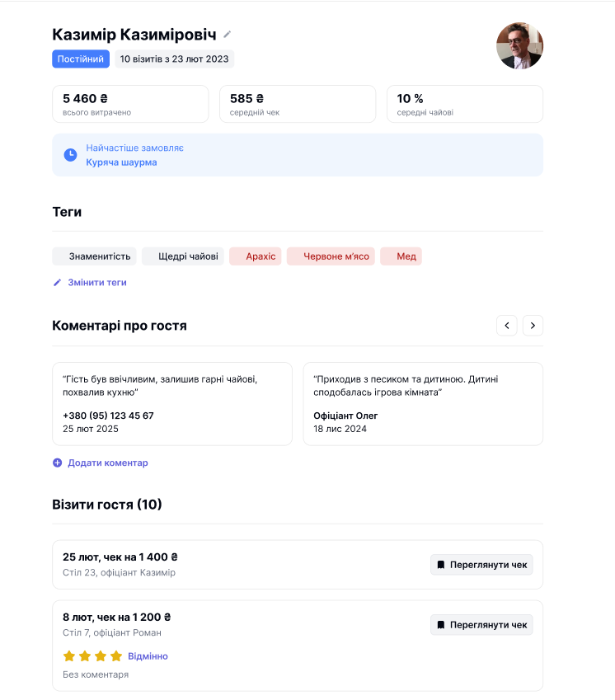Click receipt icon for the 25 лют visit

tap(441, 565)
